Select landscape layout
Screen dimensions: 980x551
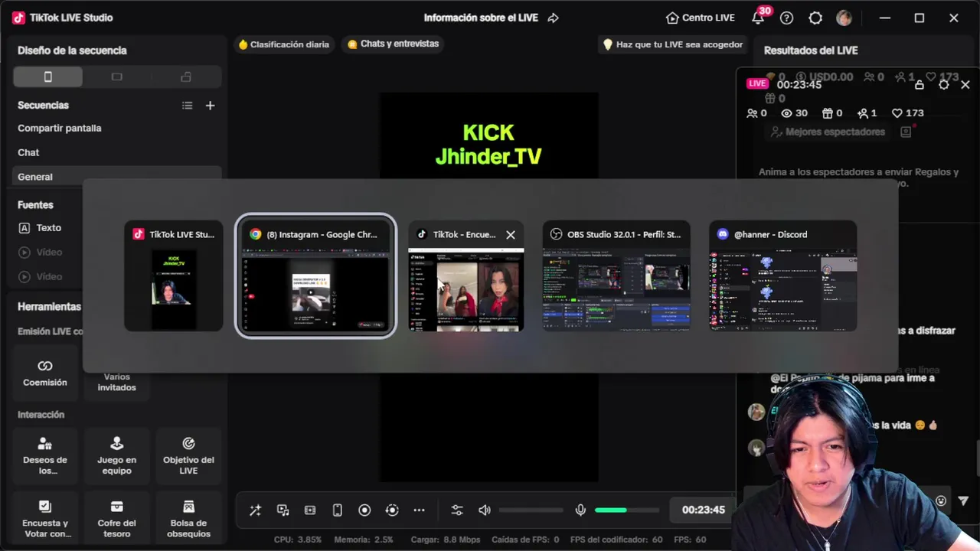point(116,77)
